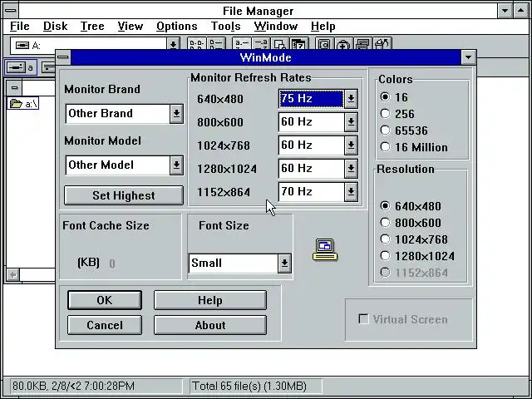532x399 pixels.
Task: Click the Set Highest button
Action: click(124, 195)
